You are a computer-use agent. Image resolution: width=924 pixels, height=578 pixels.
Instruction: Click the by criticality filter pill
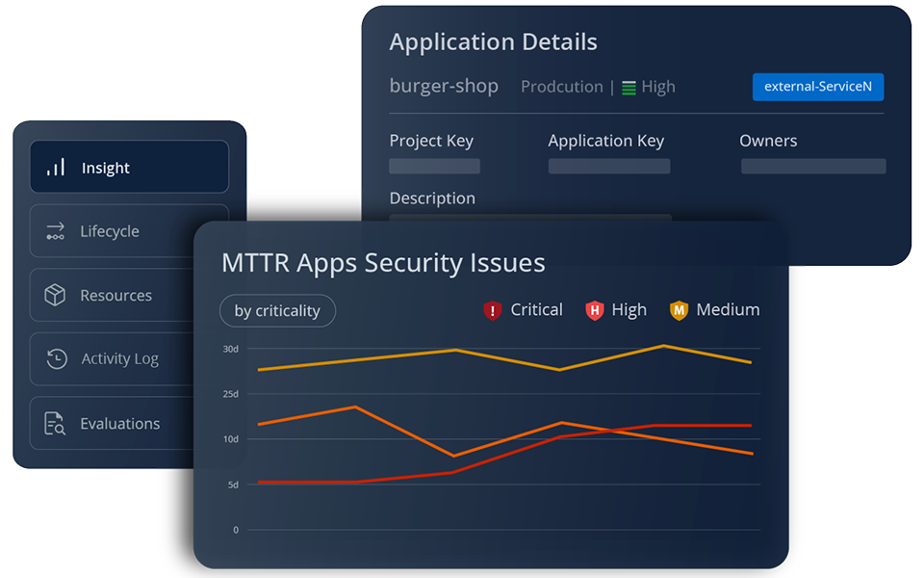(277, 311)
